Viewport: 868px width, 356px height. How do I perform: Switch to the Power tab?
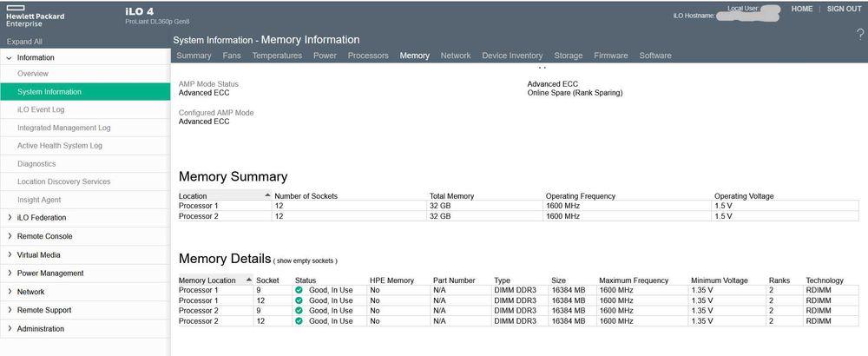pyautogui.click(x=325, y=56)
